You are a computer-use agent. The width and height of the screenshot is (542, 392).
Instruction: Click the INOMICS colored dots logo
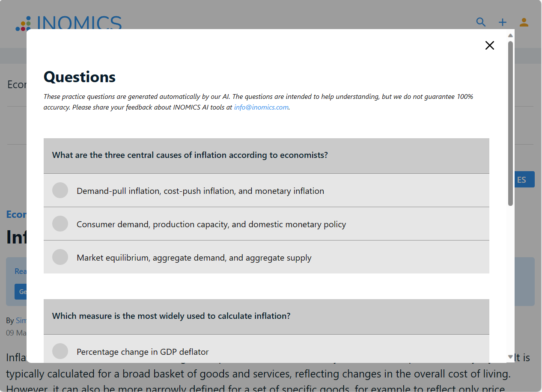coord(23,24)
